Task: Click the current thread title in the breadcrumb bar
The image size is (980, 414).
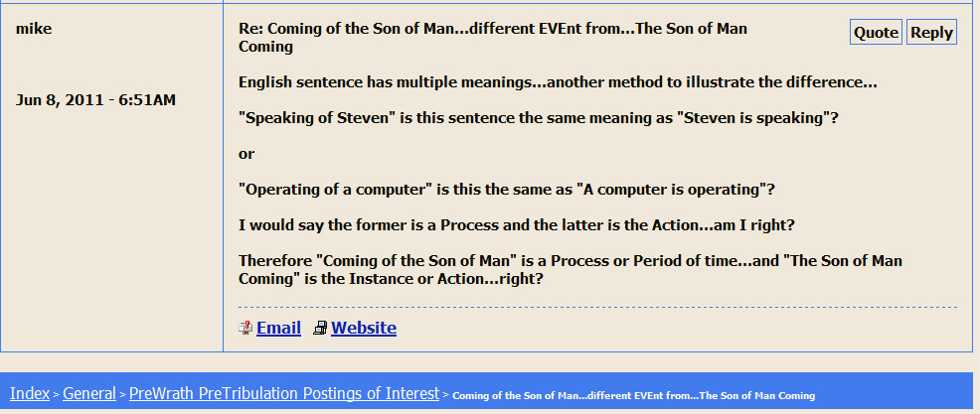Action: click(633, 395)
